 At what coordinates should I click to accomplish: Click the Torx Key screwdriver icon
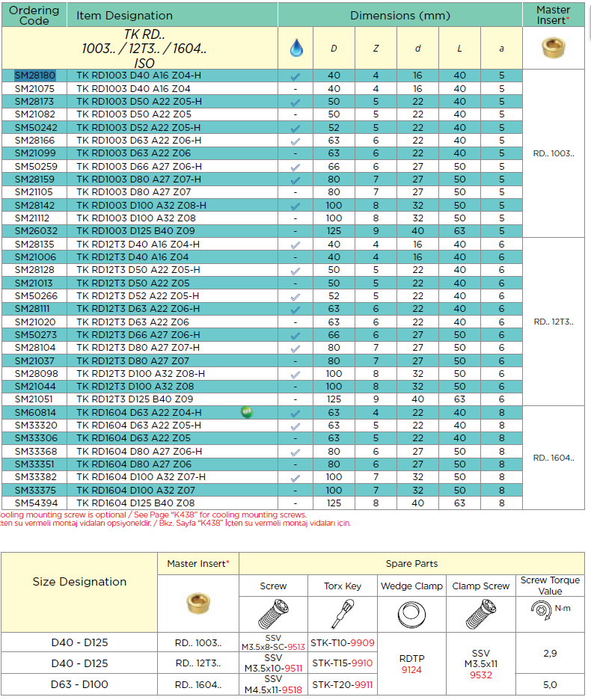click(x=343, y=614)
